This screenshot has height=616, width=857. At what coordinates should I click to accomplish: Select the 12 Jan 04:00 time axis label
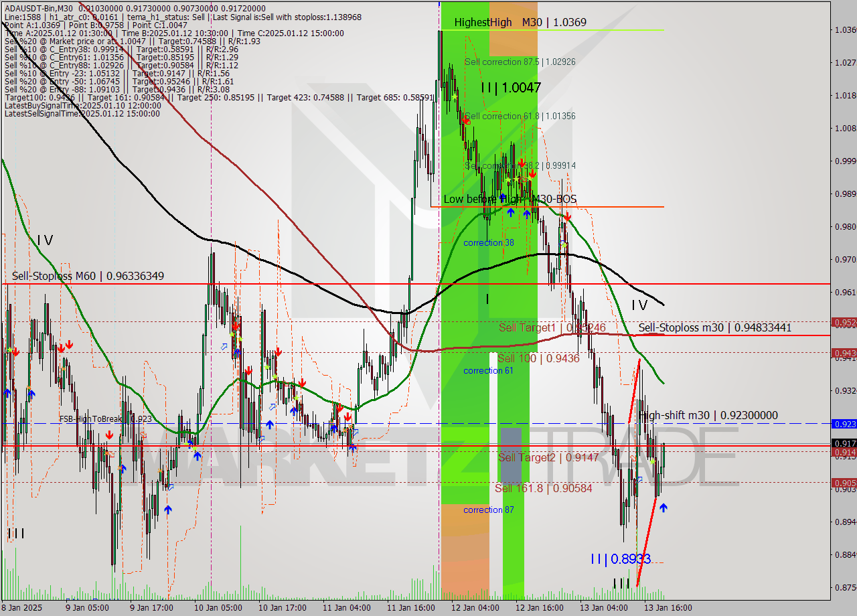click(475, 608)
